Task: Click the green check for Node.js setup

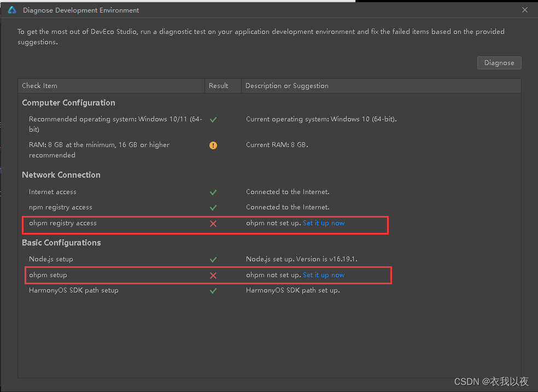Action: point(213,260)
